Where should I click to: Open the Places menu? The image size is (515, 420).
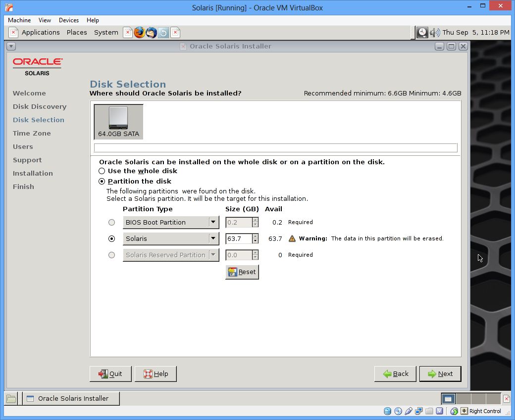77,33
